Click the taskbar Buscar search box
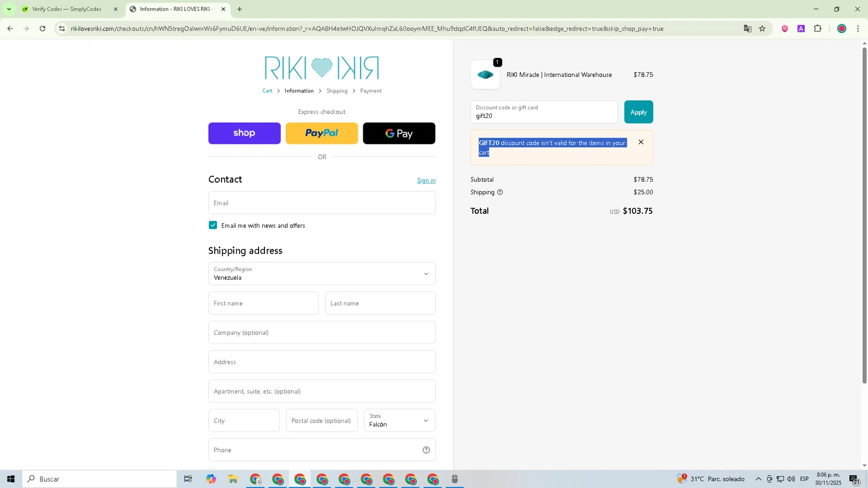The height and width of the screenshot is (488, 868). (x=100, y=479)
